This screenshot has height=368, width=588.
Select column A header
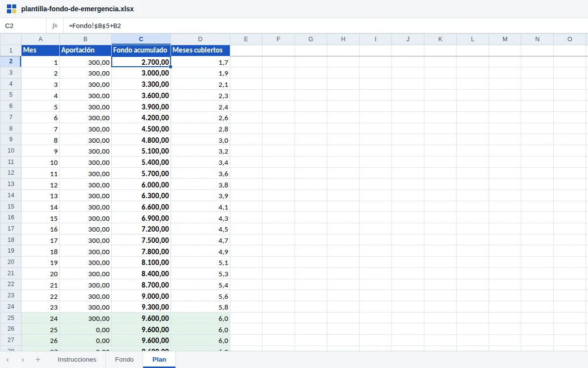point(40,39)
